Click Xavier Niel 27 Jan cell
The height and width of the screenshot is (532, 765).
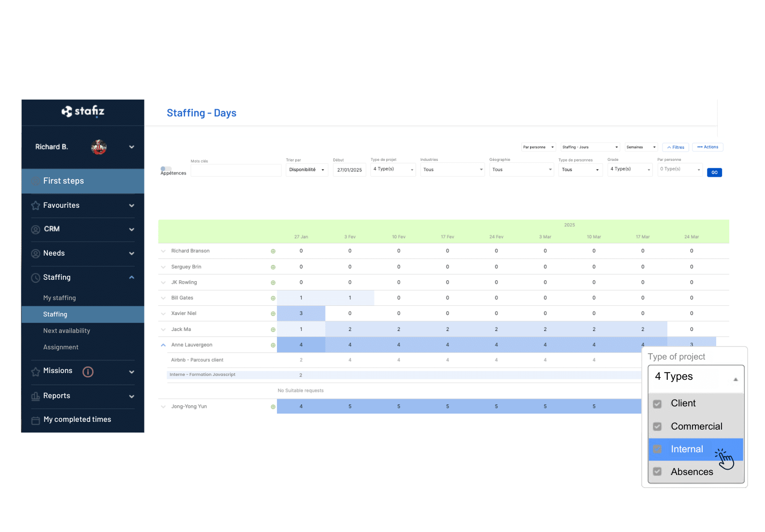click(301, 314)
